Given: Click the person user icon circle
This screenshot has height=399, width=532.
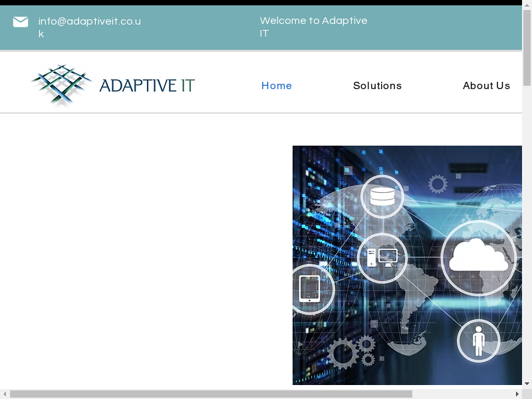Looking at the screenshot, I should click(478, 340).
